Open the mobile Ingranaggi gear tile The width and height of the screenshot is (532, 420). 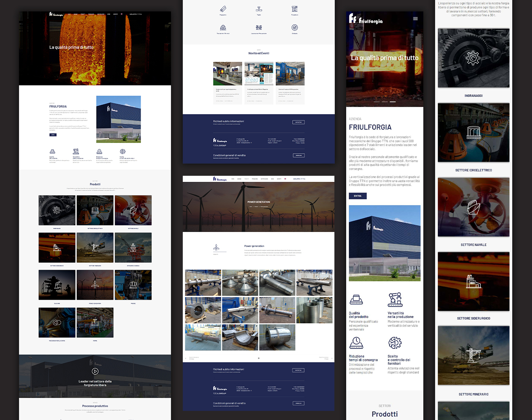[473, 58]
